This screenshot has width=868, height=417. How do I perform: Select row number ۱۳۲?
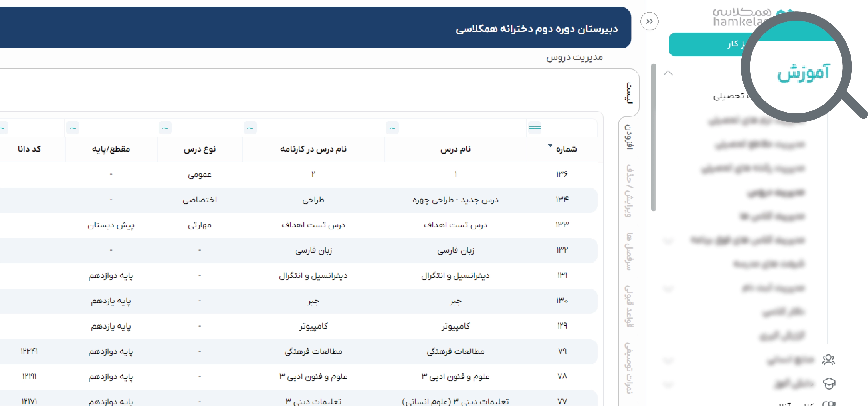click(562, 250)
